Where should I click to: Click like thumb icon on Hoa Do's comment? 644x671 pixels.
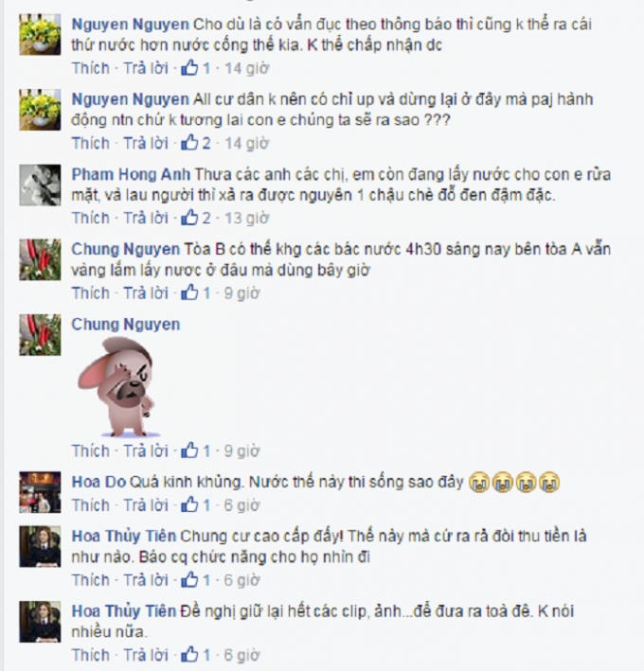(x=189, y=504)
